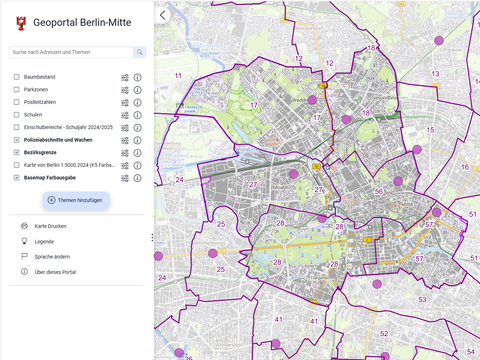The height and width of the screenshot is (360, 480).
Task: Click Themen hinzufügen button
Action: click(x=76, y=200)
